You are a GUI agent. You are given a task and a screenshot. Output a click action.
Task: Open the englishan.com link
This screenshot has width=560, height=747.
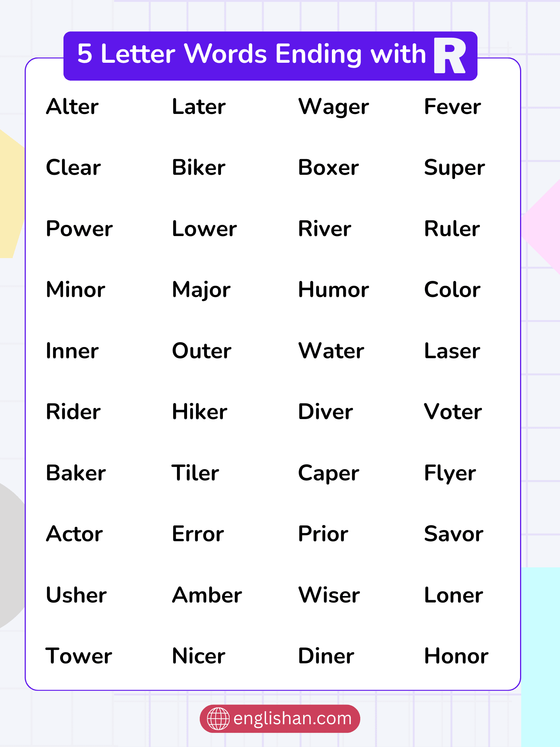pyautogui.click(x=292, y=718)
